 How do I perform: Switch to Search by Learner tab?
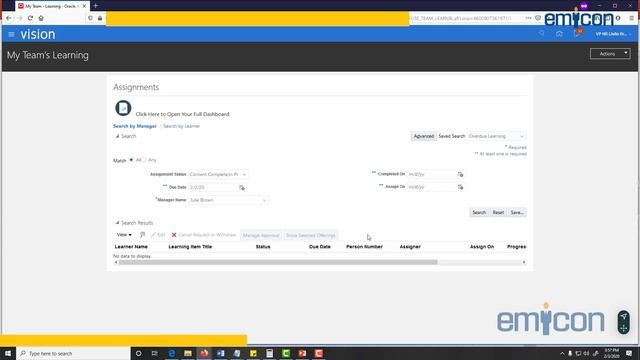[182, 126]
